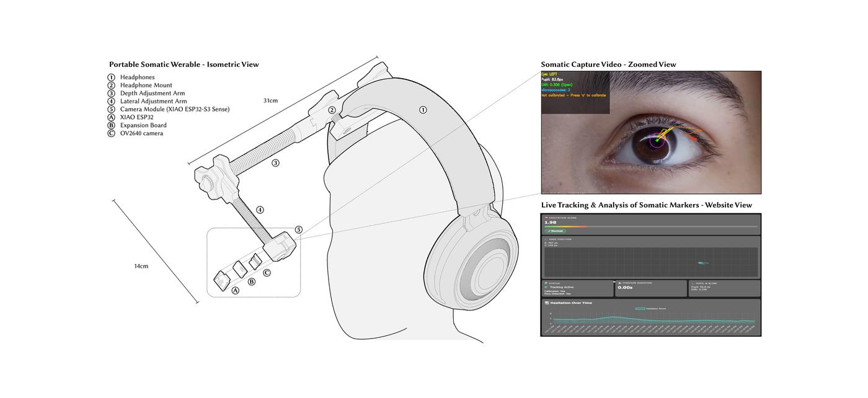Click the magenta pupil circle on the eye
868x398 pixels.
coord(656,141)
